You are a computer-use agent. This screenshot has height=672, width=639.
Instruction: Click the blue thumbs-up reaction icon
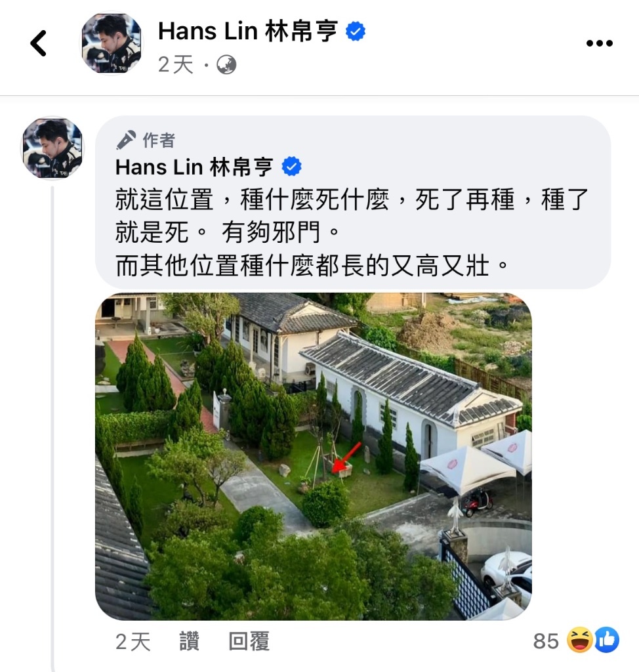coord(606,640)
